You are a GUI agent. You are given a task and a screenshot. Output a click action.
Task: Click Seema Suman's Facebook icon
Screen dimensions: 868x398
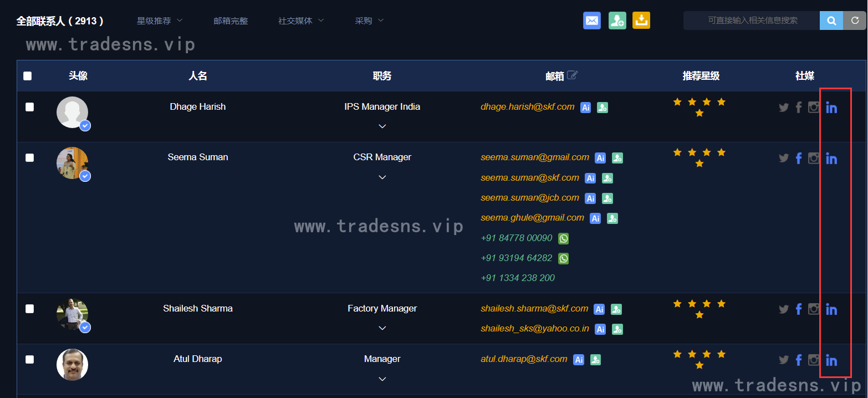(799, 159)
